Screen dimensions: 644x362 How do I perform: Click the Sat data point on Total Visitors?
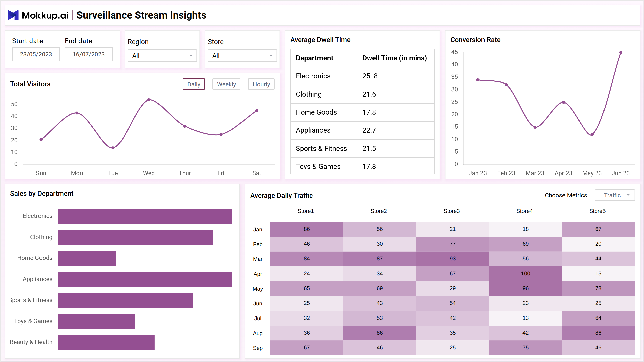tap(257, 111)
